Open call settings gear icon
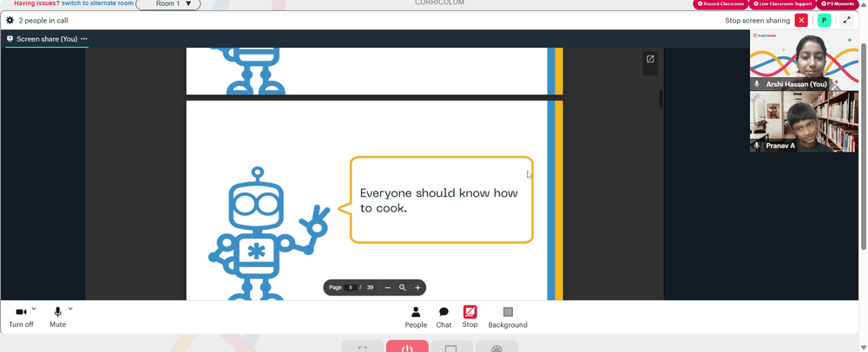This screenshot has height=352, width=868. (x=10, y=21)
